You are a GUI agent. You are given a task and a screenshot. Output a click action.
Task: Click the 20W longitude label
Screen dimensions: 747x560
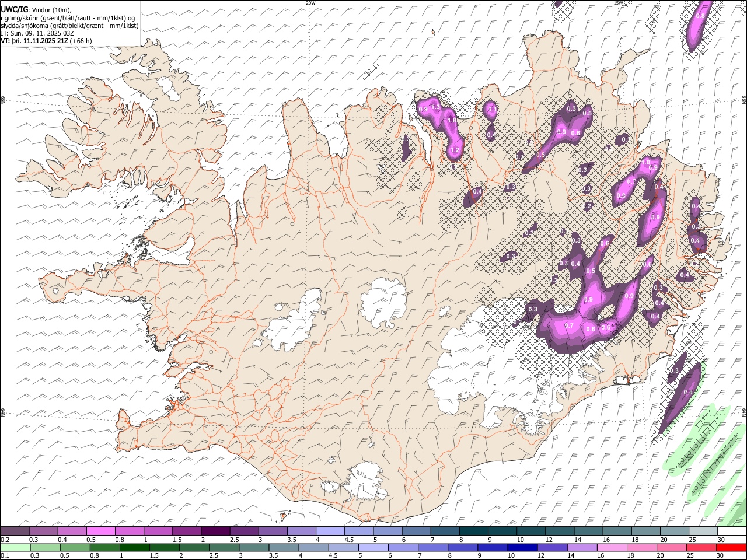pos(310,3)
